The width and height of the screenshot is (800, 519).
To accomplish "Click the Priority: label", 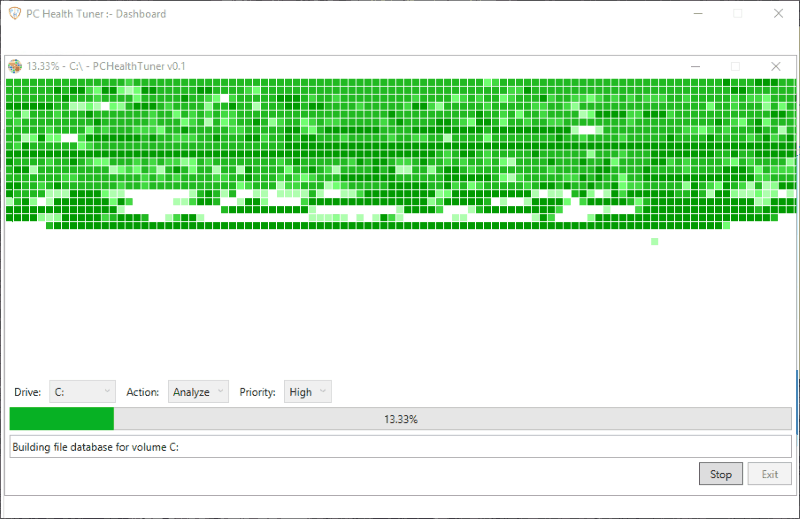I will [257, 392].
